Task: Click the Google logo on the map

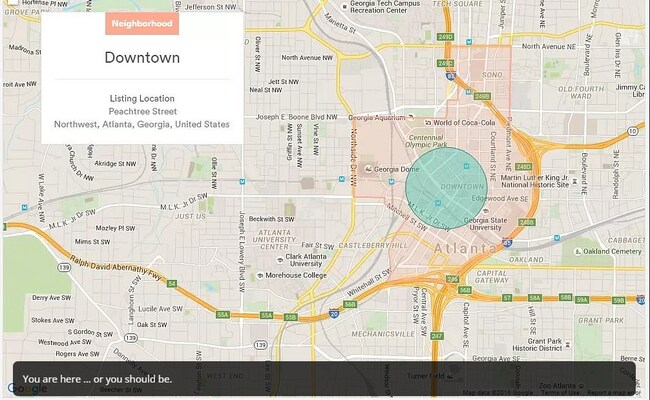Action: click(24, 390)
